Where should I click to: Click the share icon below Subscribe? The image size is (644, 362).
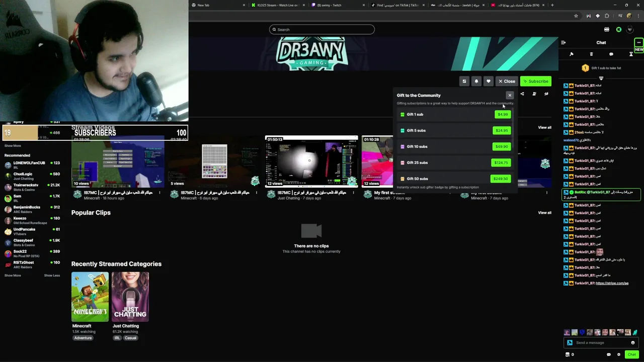coord(522,94)
